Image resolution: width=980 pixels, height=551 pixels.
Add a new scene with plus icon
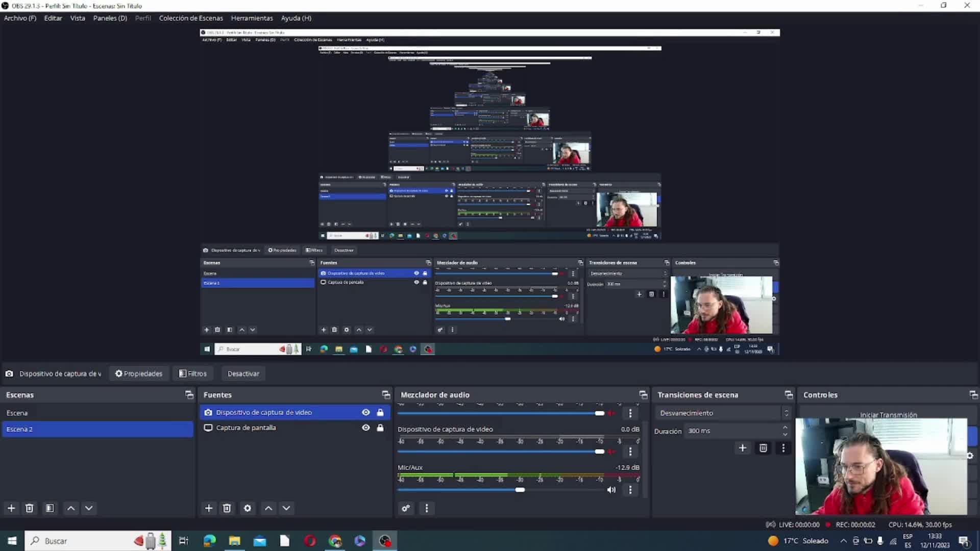point(11,508)
